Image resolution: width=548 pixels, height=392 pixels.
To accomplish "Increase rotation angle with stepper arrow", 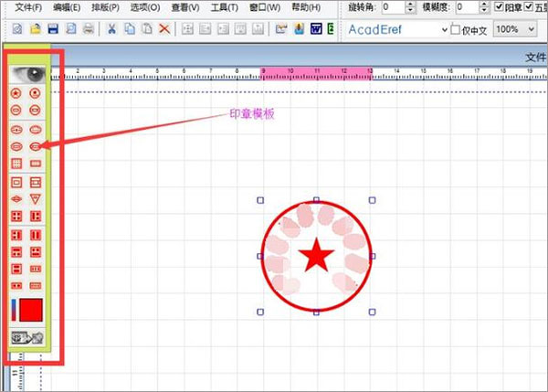I will point(411,4).
